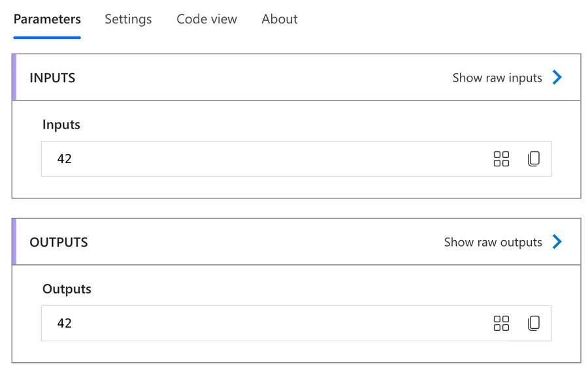This screenshot has width=588, height=370.
Task: Select the bold Inputs field label
Action: coord(61,125)
